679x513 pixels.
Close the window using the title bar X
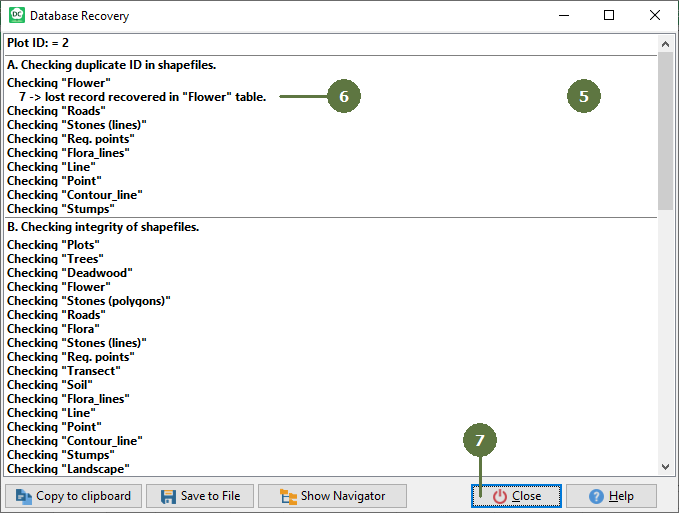pyautogui.click(x=654, y=16)
